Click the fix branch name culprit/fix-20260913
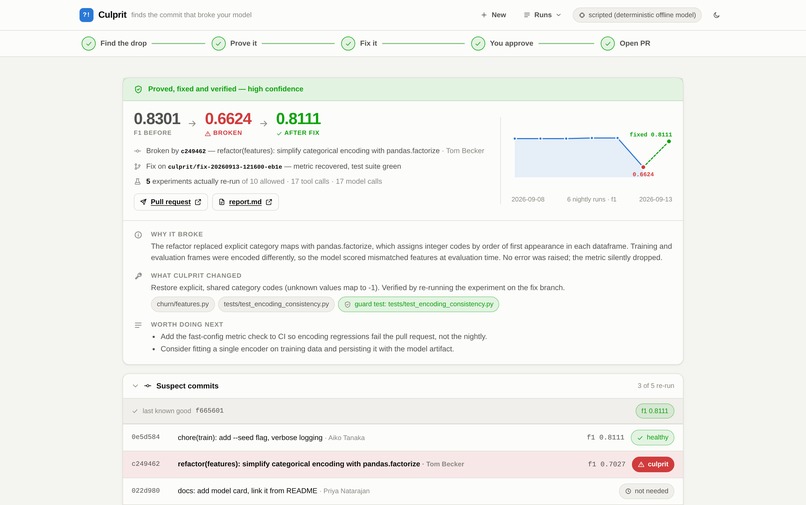 [x=225, y=167]
